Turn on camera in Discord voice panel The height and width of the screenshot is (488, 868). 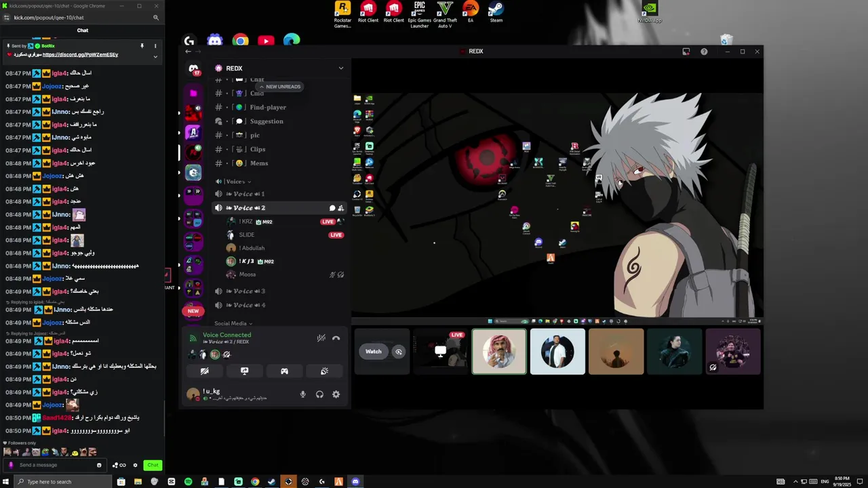[x=204, y=371]
